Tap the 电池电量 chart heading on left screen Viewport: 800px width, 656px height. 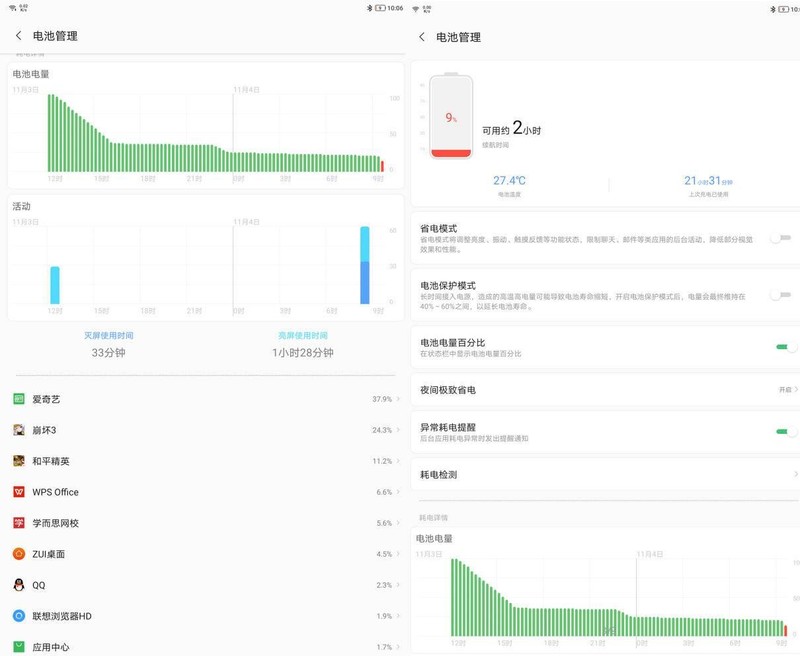(x=31, y=74)
